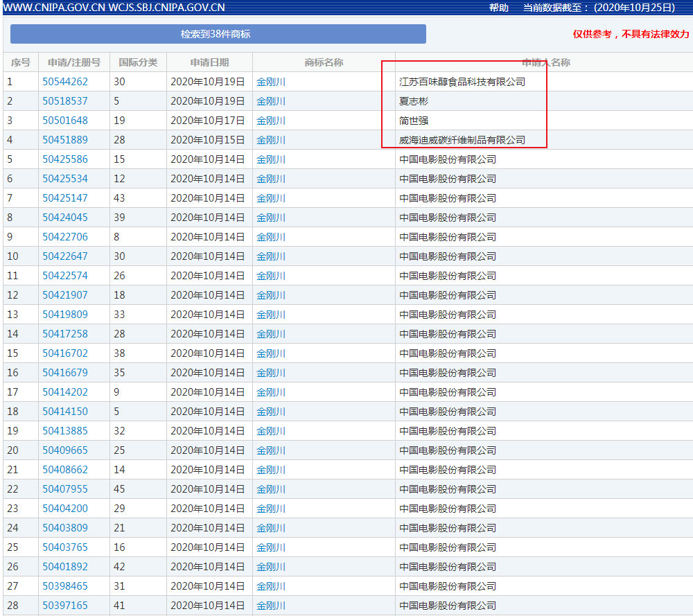Image resolution: width=693 pixels, height=616 pixels.
Task: Open 金刚川 trademark name in row 4
Action: (x=271, y=140)
